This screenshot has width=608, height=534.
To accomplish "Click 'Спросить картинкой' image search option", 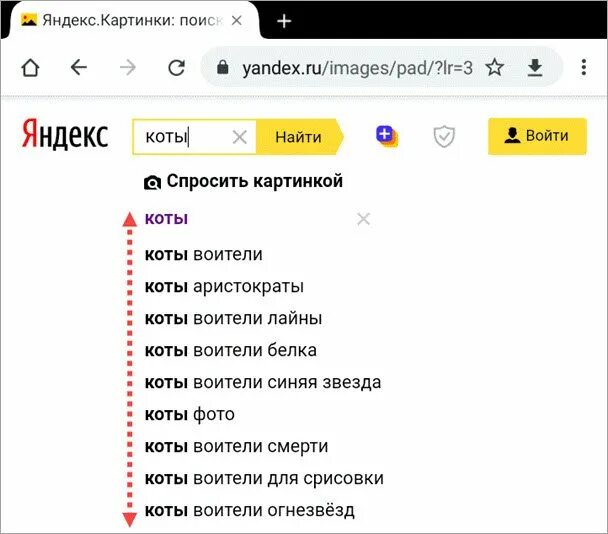I will tap(244, 182).
